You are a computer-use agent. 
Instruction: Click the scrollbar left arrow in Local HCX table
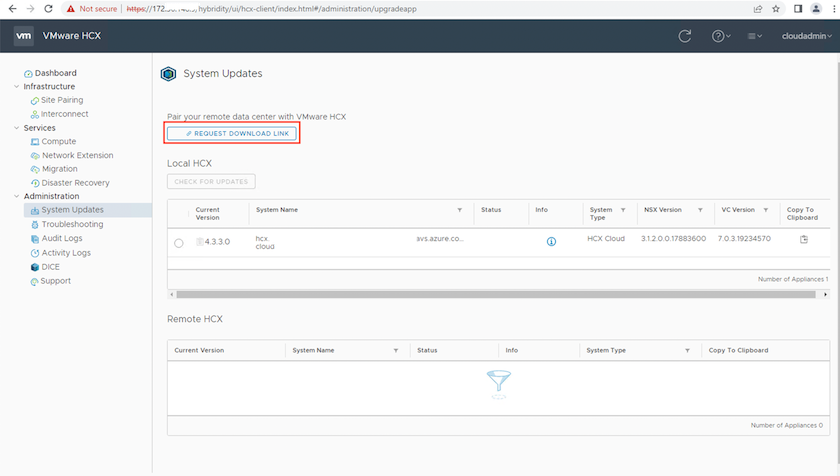pos(171,294)
